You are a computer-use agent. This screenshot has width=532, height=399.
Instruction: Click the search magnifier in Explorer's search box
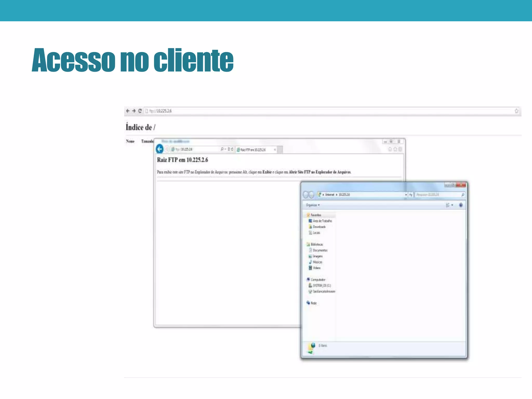[463, 195]
